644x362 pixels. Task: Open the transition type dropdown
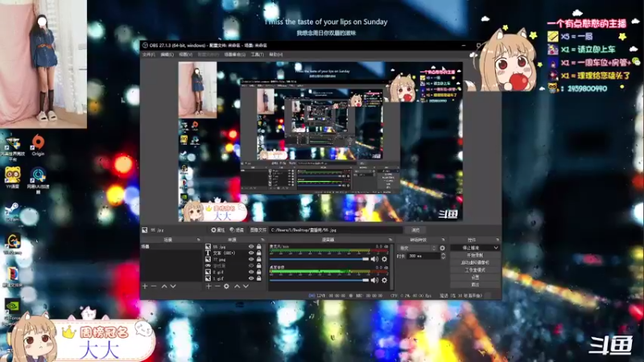click(417, 248)
